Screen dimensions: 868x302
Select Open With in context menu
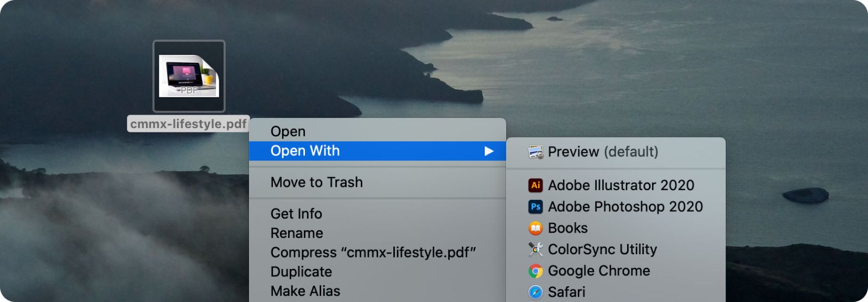[x=378, y=151]
